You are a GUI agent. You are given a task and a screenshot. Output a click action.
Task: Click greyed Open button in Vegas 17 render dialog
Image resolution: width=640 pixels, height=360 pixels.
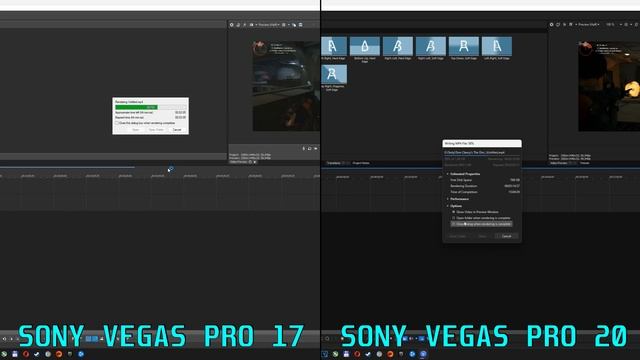click(136, 130)
